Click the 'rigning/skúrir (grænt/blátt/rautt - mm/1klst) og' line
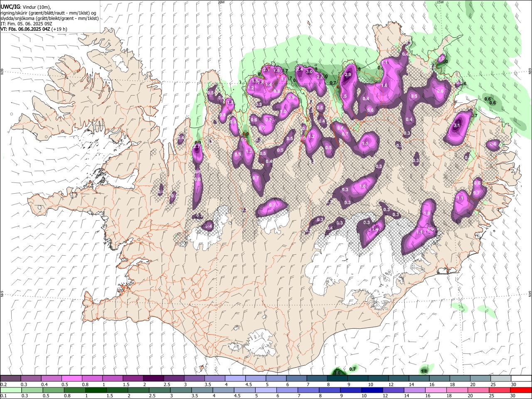 pos(49,13)
